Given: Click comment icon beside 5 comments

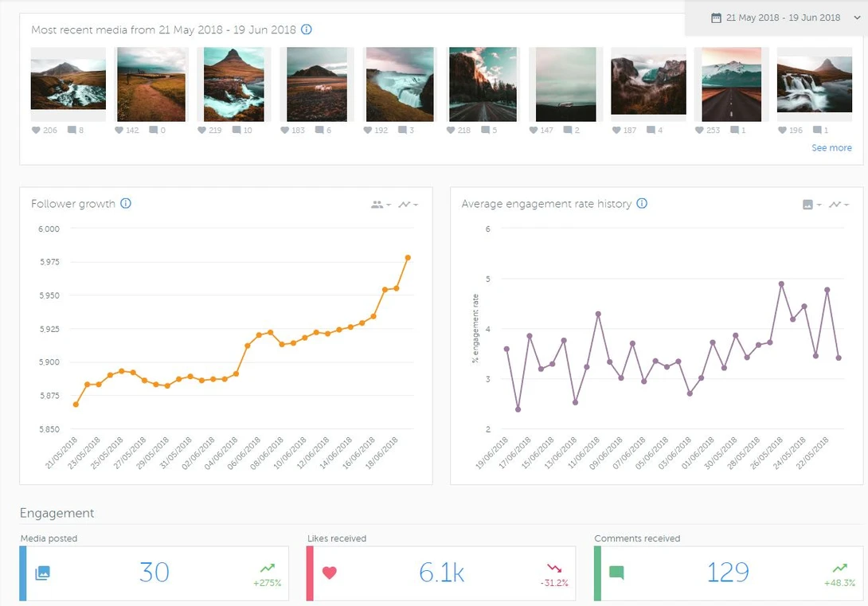Looking at the screenshot, I should (486, 130).
